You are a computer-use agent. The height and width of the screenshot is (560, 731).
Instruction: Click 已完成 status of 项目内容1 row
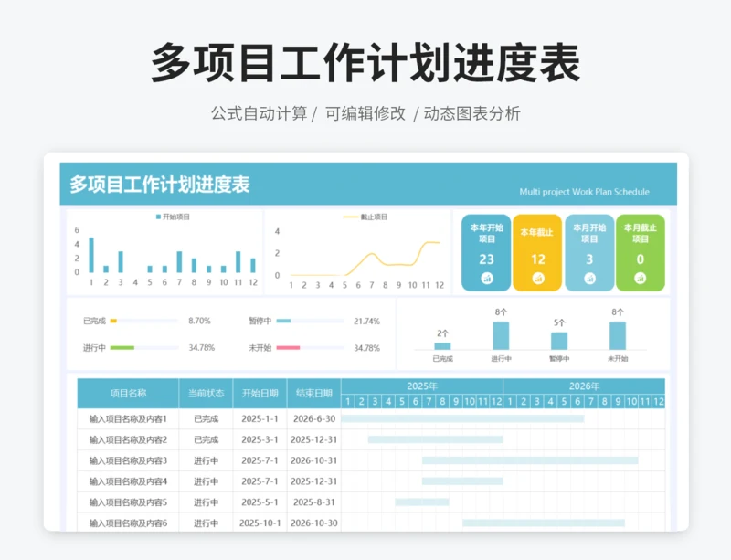tap(206, 418)
